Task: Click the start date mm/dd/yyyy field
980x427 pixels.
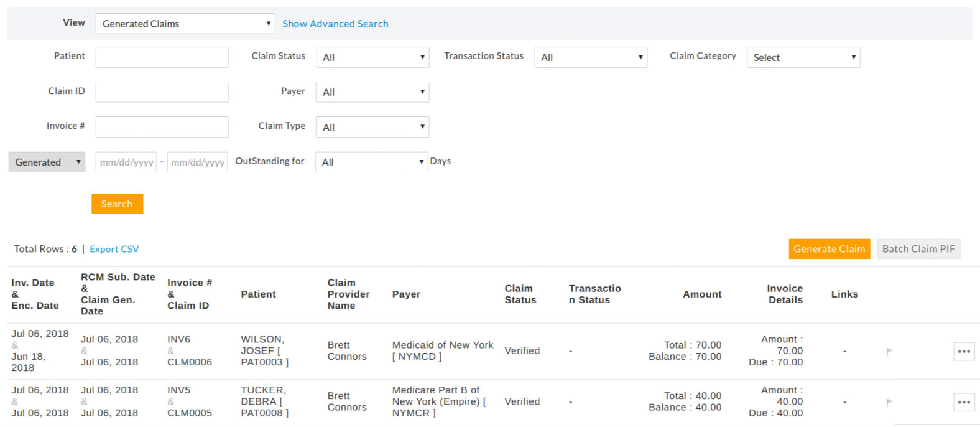Action: [126, 162]
